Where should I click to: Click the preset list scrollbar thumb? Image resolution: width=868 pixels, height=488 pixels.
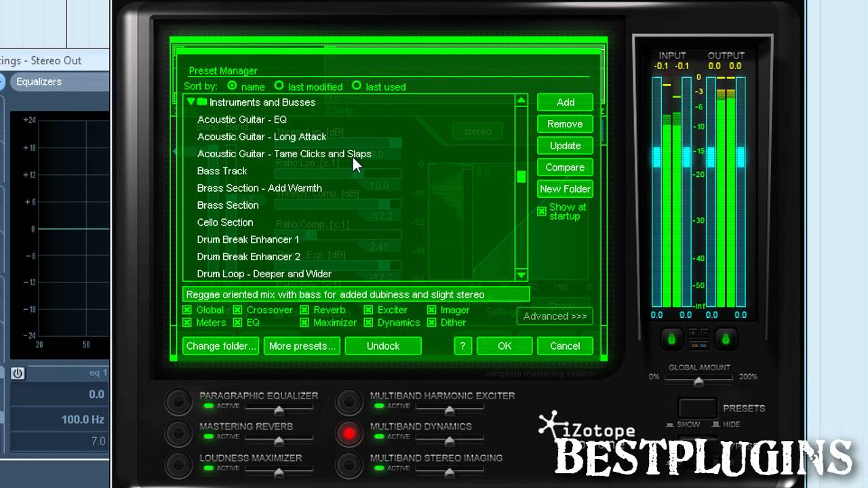(x=521, y=177)
